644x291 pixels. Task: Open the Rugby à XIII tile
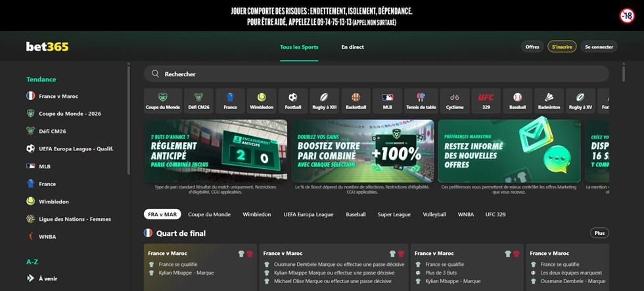point(325,101)
